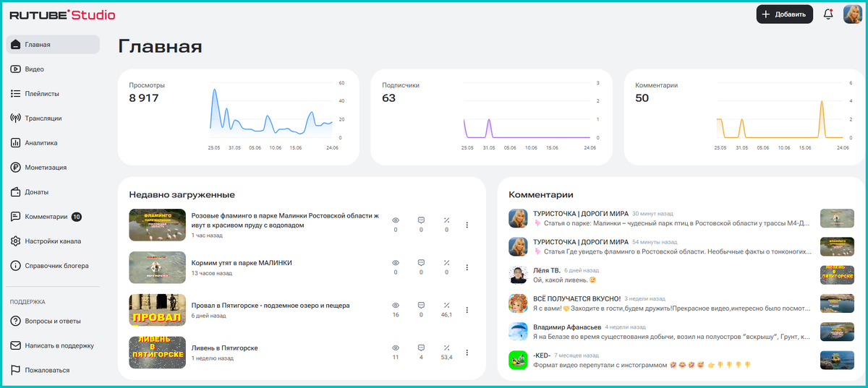This screenshot has height=388, width=868.
Task: Open video title Кормим утят в парке МАЛИНКИ
Action: click(x=242, y=263)
